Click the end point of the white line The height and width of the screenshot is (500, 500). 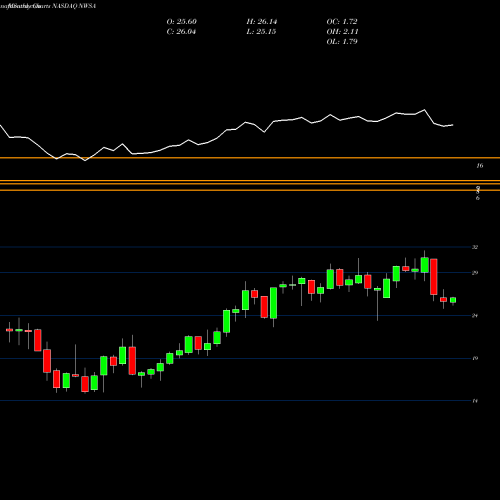pos(453,125)
